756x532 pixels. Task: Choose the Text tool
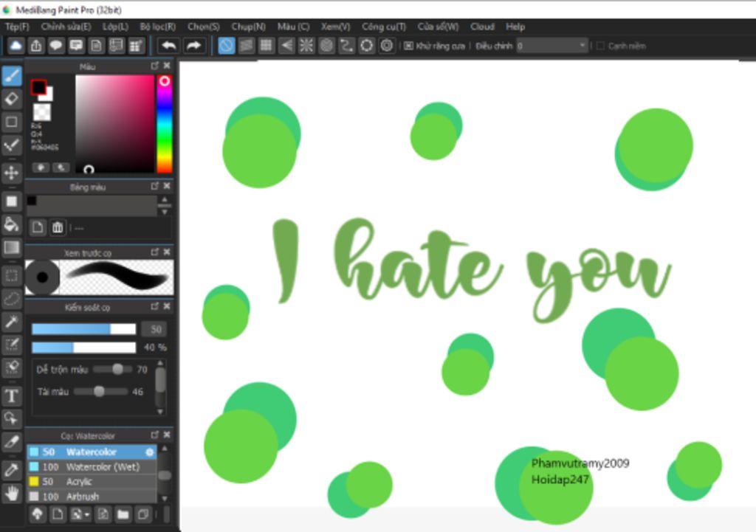point(12,396)
